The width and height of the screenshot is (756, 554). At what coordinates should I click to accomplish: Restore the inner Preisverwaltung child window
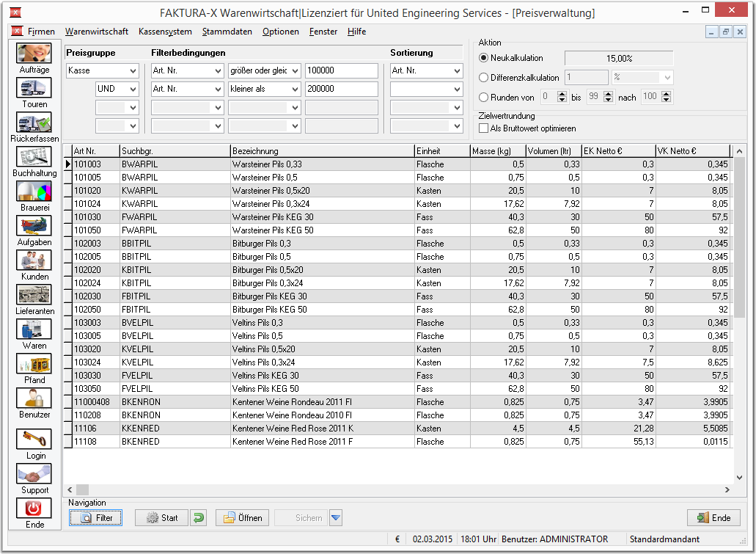726,32
